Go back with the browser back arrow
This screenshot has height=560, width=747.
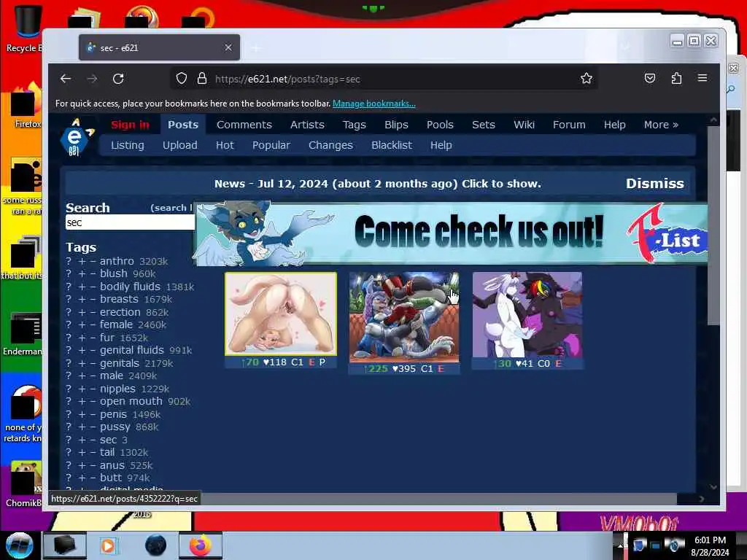pyautogui.click(x=66, y=79)
